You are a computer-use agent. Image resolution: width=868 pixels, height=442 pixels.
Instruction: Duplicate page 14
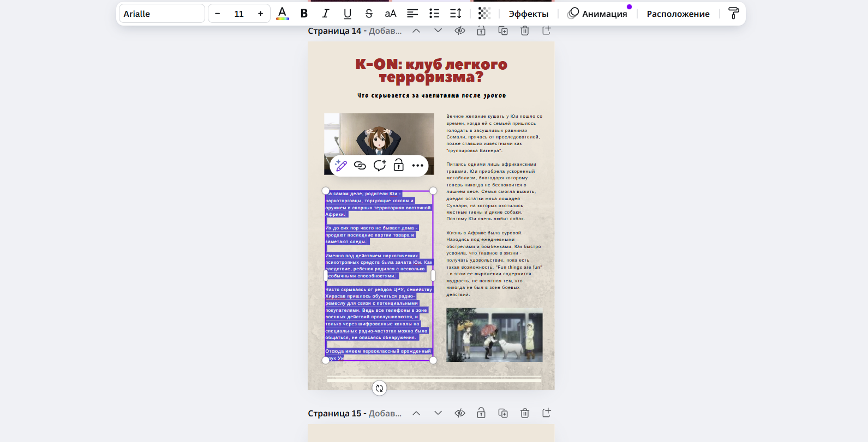(x=503, y=31)
